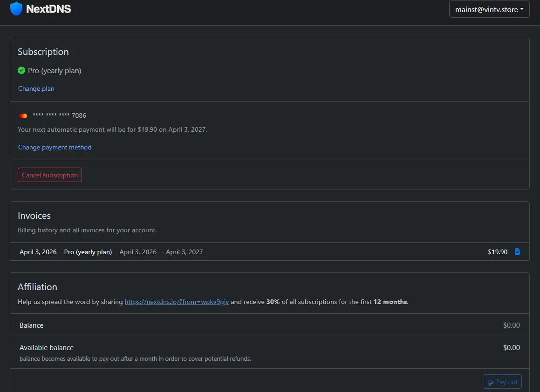The height and width of the screenshot is (392, 540).
Task: Click the Invoices section heading
Action: pos(34,216)
